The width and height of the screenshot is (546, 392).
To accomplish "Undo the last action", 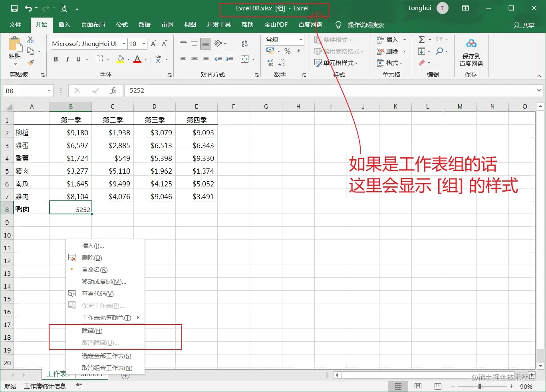I will click(x=28, y=8).
